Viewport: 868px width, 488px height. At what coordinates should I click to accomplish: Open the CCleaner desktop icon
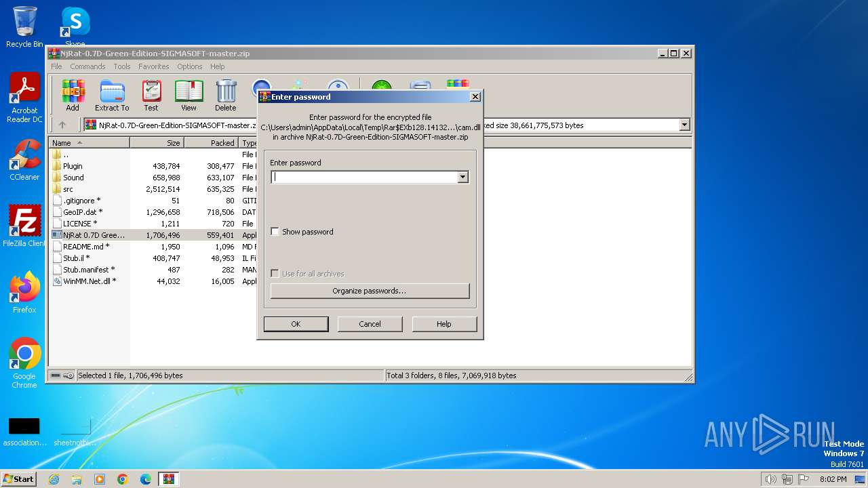(x=24, y=160)
